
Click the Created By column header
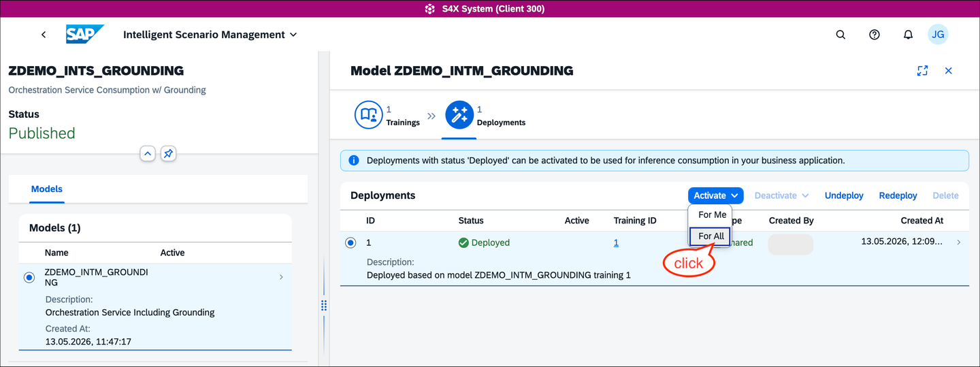click(x=791, y=221)
